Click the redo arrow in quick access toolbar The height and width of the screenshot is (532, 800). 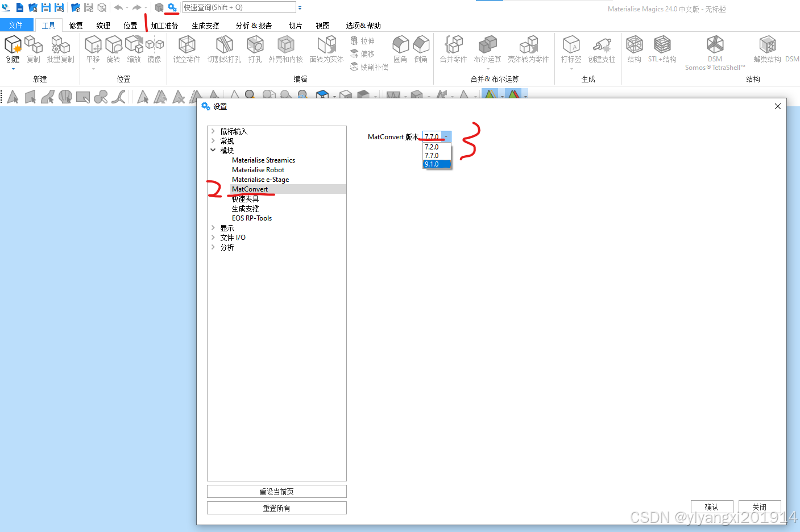(136, 7)
